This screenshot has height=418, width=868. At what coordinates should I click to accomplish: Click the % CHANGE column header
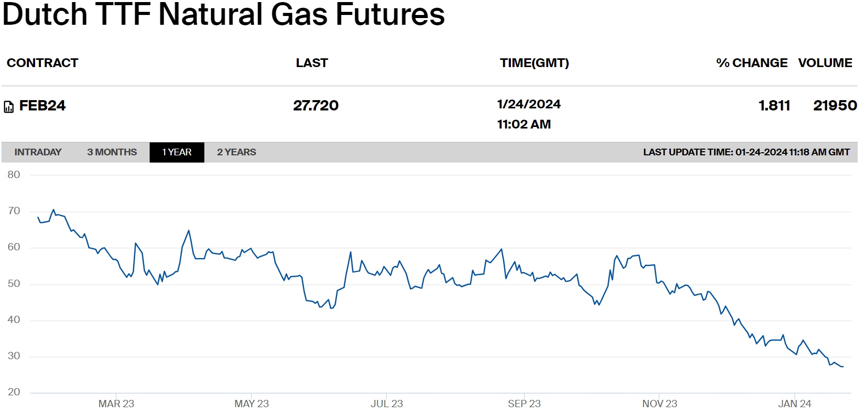click(751, 63)
